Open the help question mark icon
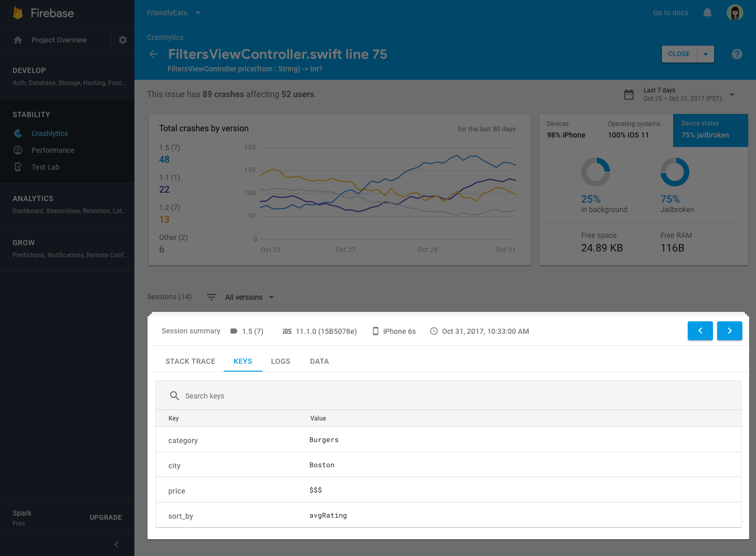Image resolution: width=756 pixels, height=556 pixels. [x=737, y=54]
